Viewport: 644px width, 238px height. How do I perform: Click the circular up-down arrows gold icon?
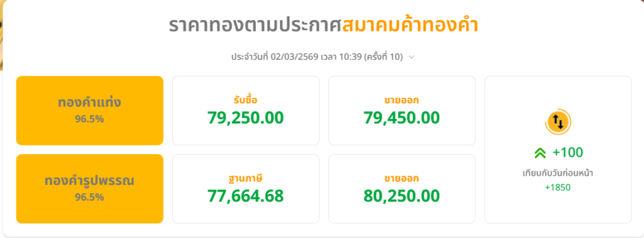point(558,122)
